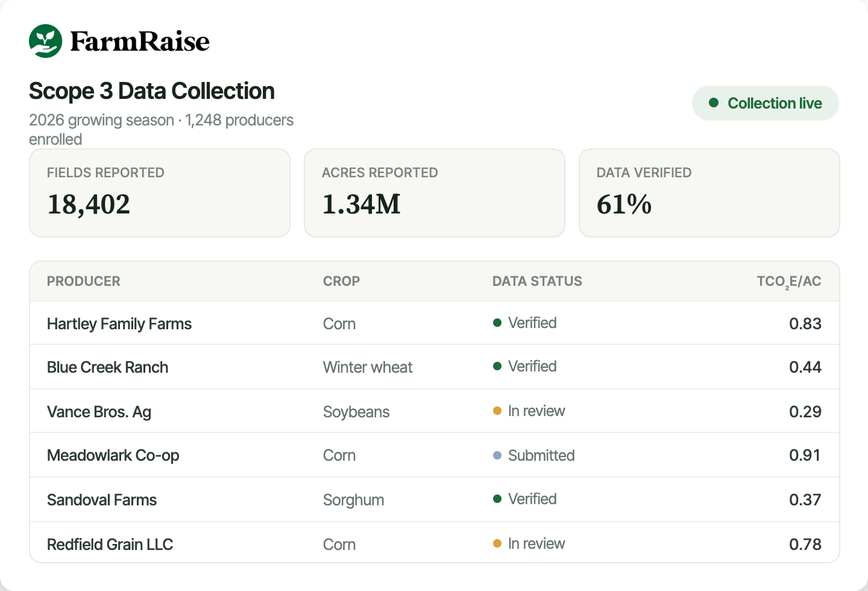Select the Acres Reported 1.34M card
Image resolution: width=868 pixels, height=591 pixels.
[x=435, y=193]
